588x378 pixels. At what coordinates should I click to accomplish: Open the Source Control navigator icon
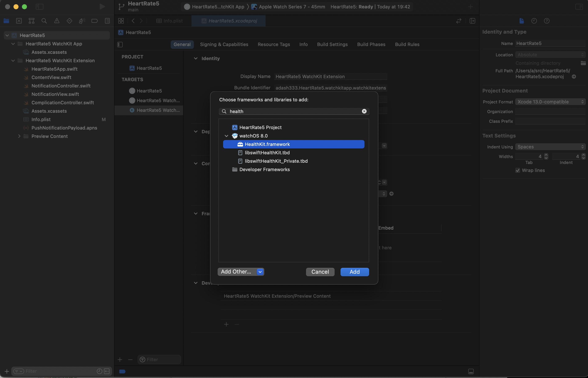[19, 21]
